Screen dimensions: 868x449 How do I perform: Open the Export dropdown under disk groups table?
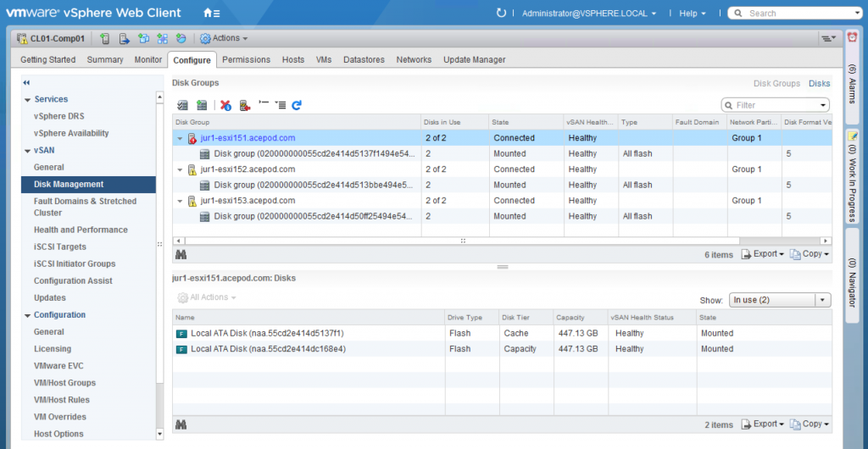point(762,254)
